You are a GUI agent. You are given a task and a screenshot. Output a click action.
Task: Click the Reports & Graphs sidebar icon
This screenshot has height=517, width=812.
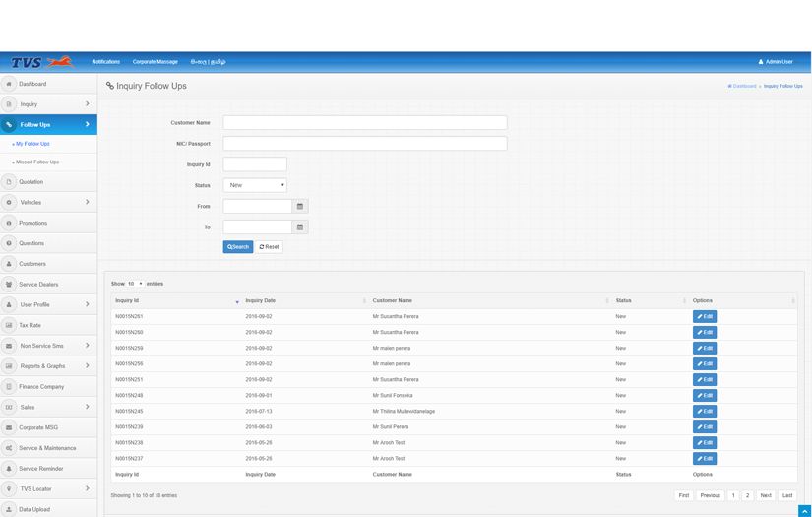coord(9,365)
